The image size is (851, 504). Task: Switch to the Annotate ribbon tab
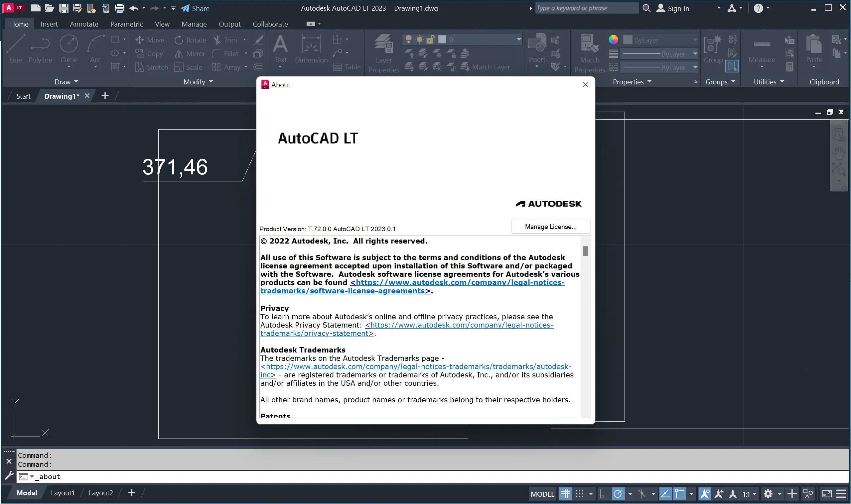(84, 24)
